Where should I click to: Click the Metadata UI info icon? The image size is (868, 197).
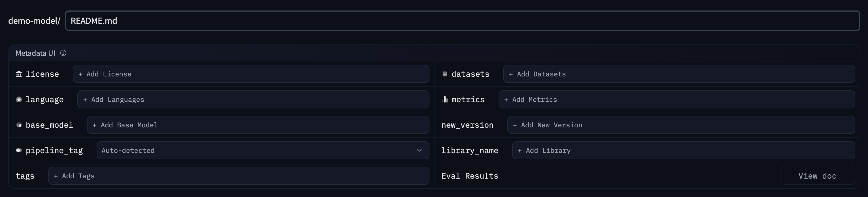[63, 53]
